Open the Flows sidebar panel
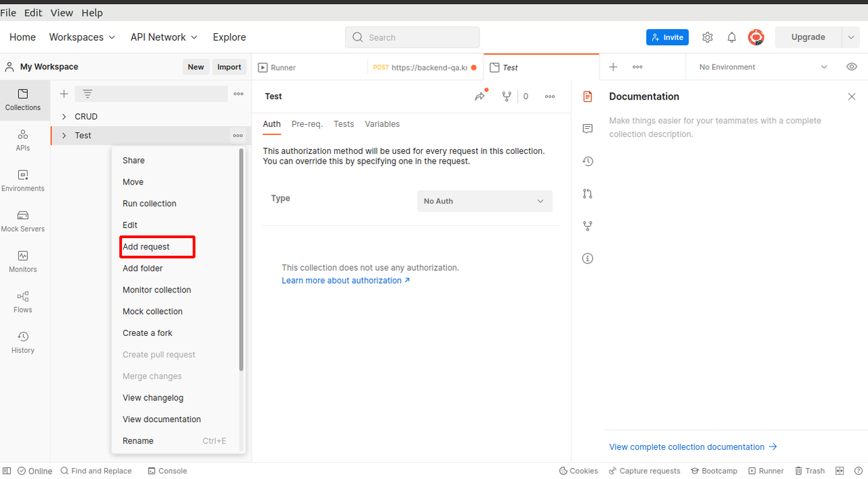Viewport: 868px width, 479px height. (23, 302)
